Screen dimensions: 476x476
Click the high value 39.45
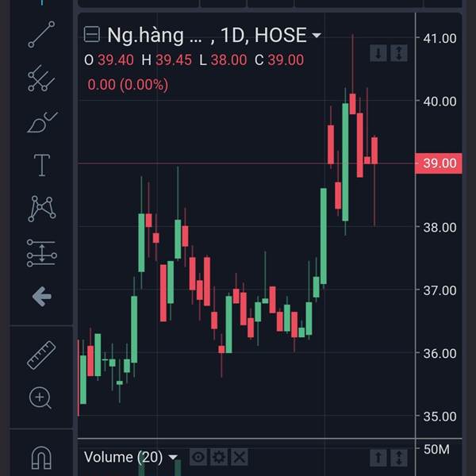tap(174, 60)
